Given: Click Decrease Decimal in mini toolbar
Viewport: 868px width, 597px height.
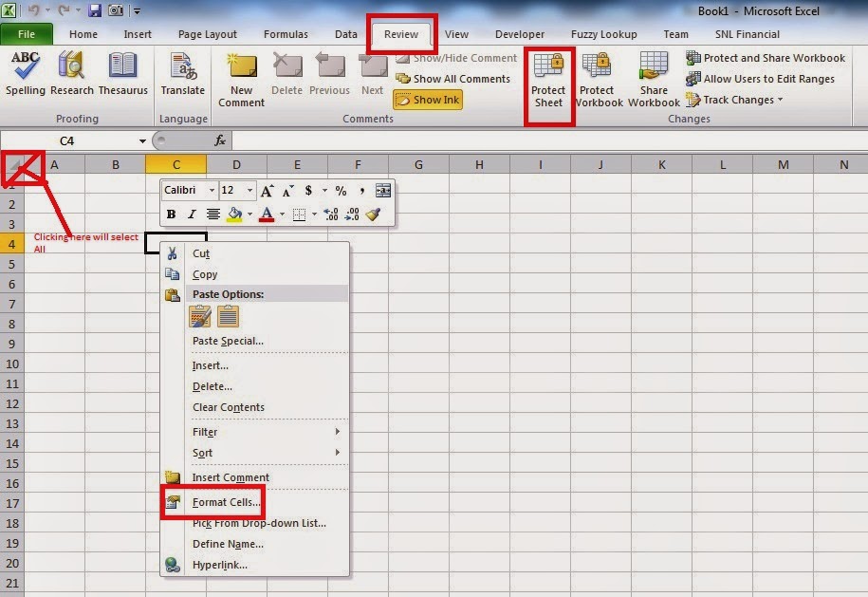Looking at the screenshot, I should pos(352,215).
